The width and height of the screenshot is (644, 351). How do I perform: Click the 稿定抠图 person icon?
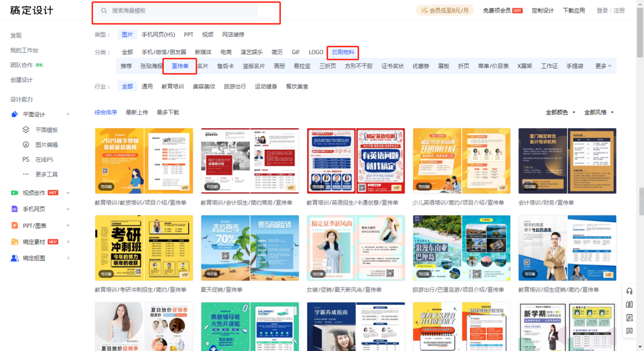tap(15, 258)
